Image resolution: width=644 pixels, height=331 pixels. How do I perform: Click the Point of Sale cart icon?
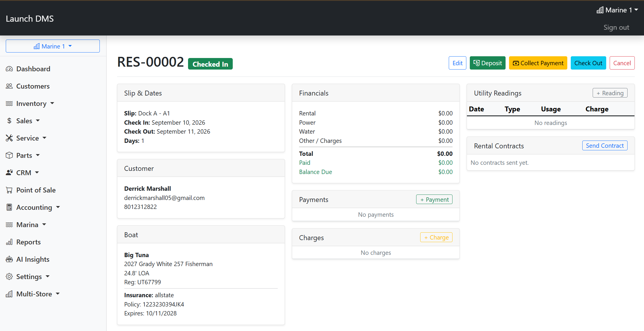[9, 190]
